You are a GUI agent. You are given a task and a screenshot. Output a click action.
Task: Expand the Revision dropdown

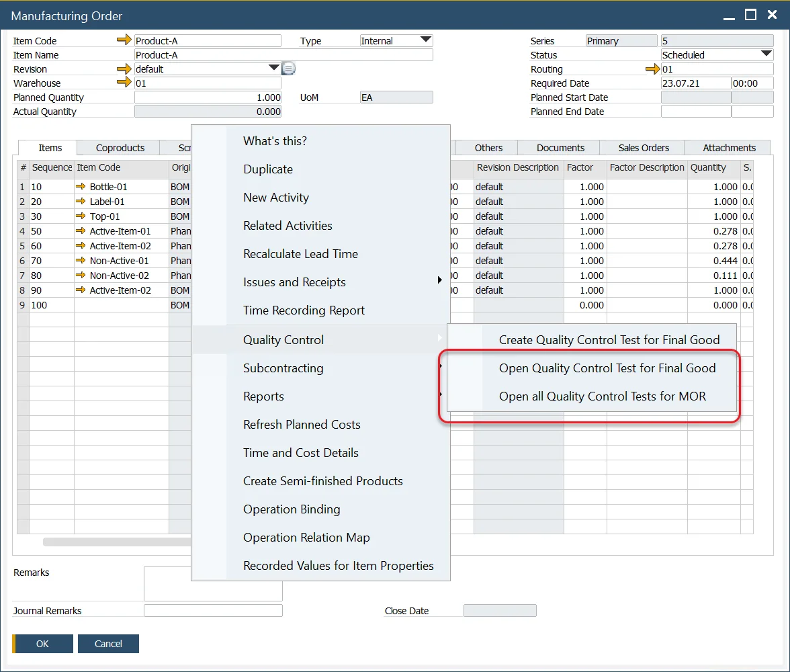pos(273,69)
